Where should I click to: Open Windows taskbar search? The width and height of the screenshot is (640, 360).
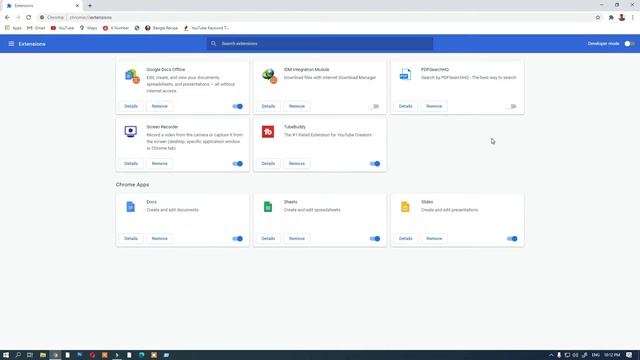(x=18, y=355)
